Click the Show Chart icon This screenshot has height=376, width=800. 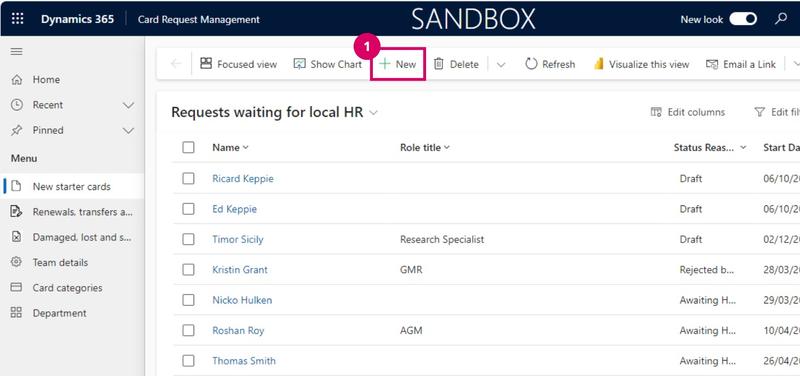[299, 64]
